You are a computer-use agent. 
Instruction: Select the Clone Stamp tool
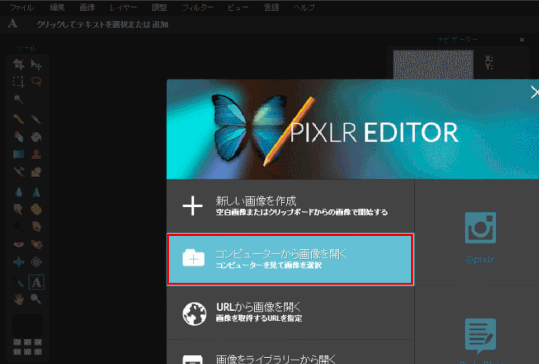pyautogui.click(x=36, y=154)
